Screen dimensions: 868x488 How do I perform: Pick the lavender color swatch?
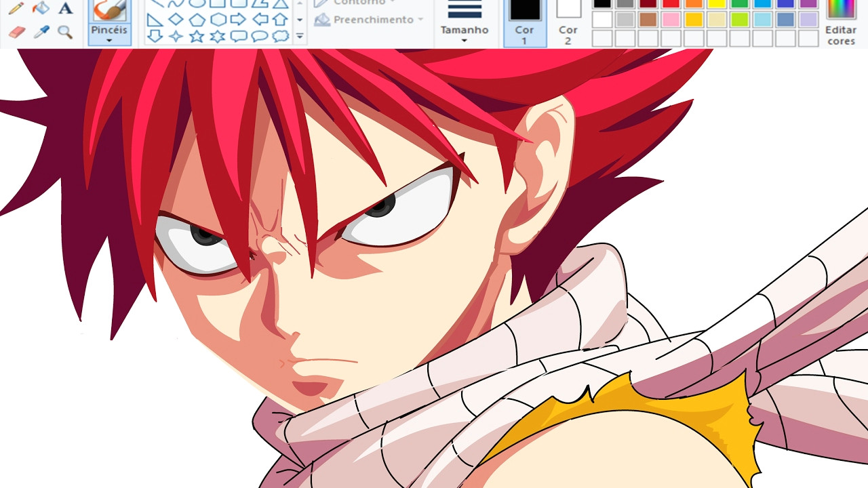click(x=808, y=20)
